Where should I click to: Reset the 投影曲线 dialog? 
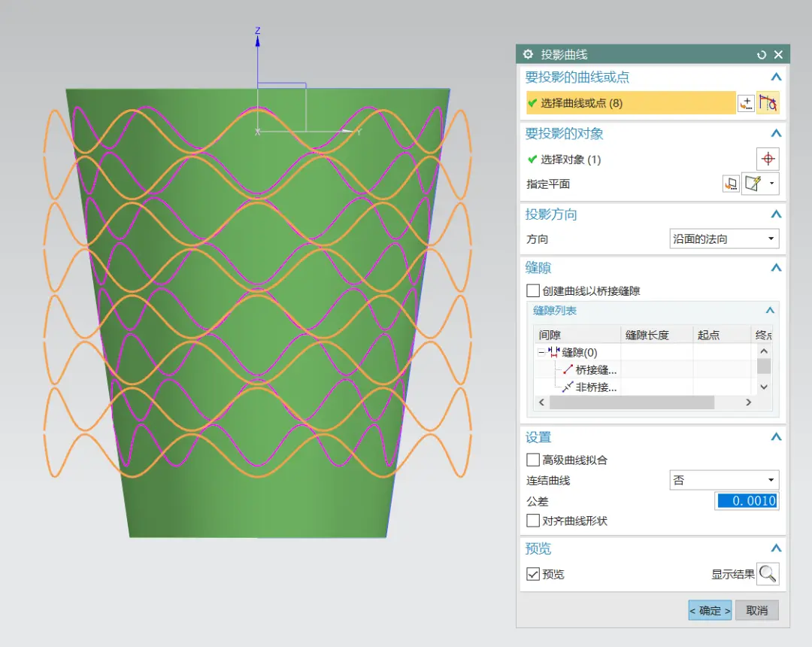click(x=761, y=55)
